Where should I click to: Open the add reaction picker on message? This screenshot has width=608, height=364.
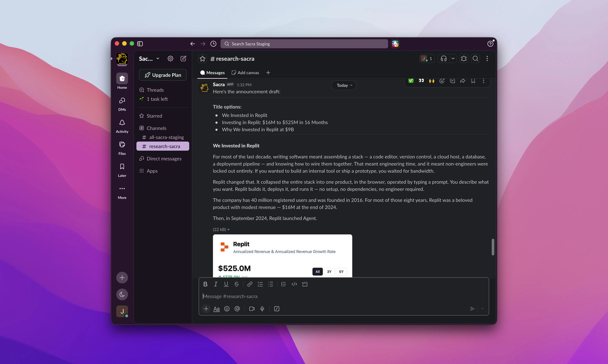(442, 81)
